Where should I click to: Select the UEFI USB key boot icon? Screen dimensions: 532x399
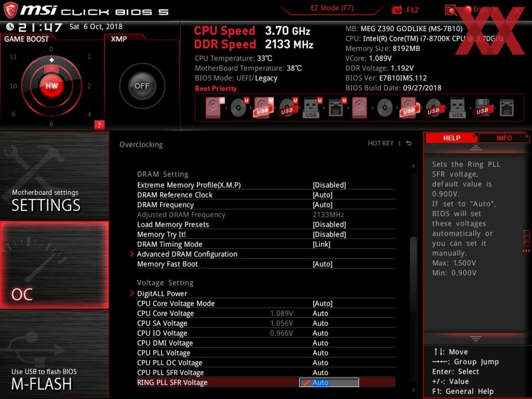312,108
